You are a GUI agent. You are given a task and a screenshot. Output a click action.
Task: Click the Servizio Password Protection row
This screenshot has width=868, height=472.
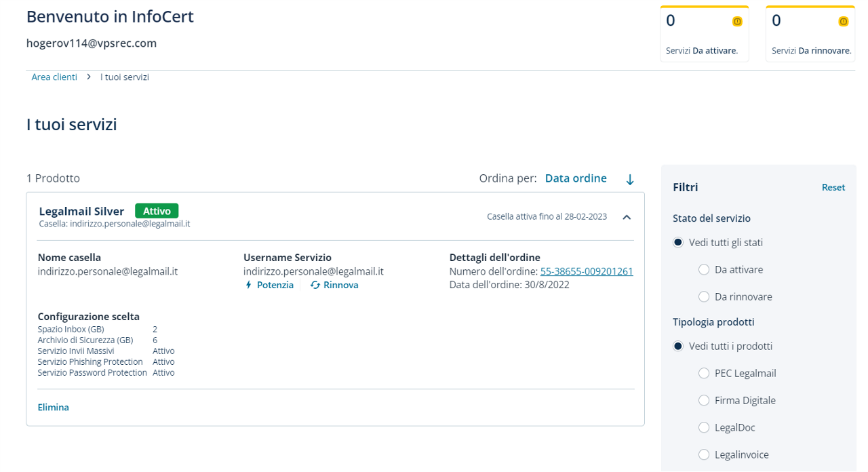(106, 373)
